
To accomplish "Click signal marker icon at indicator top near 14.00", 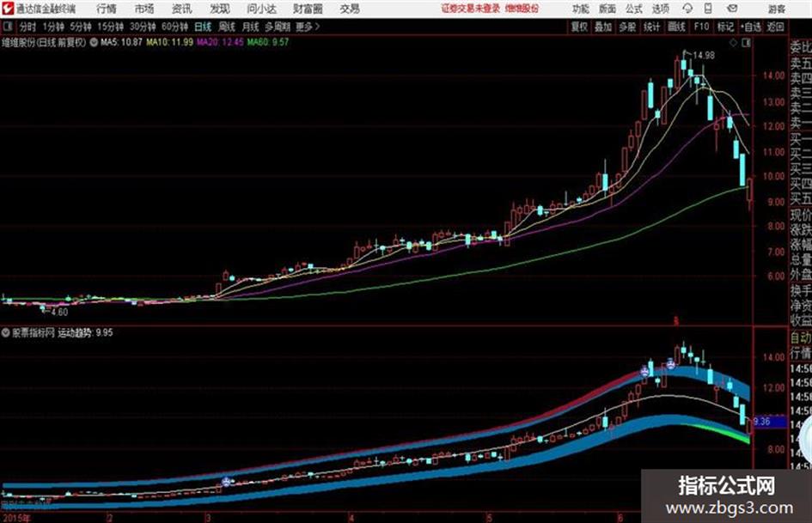I will [670, 364].
